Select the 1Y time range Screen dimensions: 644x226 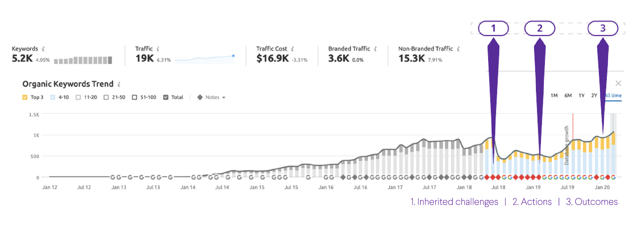582,96
